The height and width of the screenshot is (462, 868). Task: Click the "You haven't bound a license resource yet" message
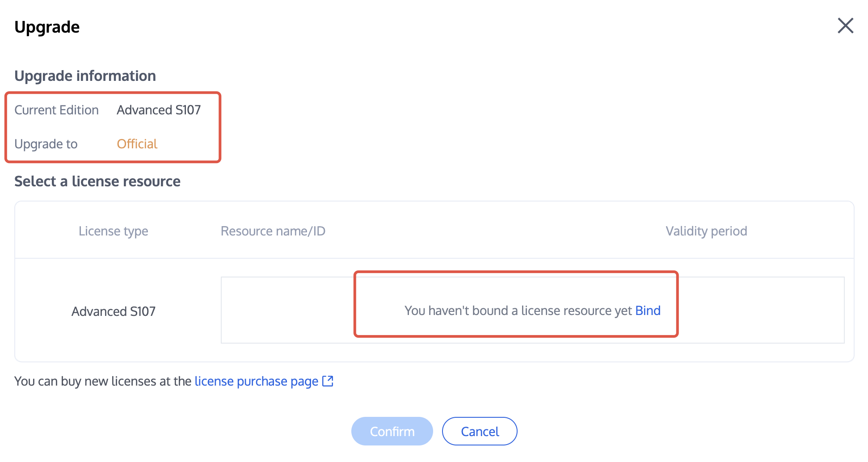point(518,311)
